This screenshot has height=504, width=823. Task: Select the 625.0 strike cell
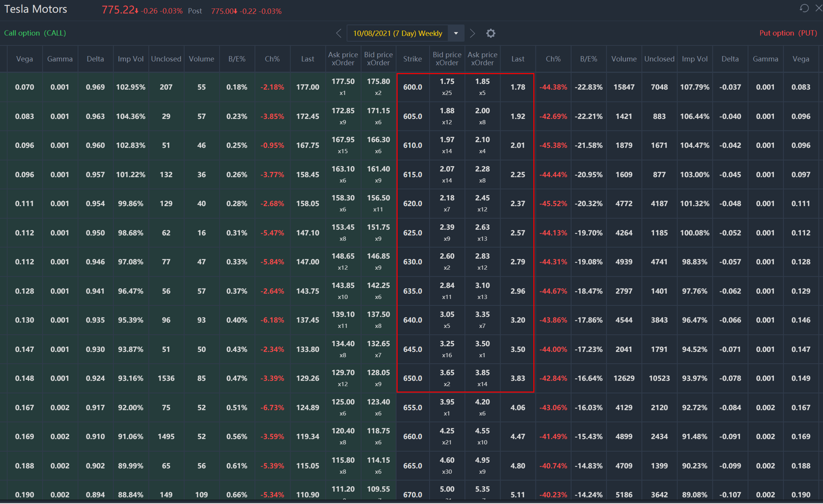pos(412,233)
